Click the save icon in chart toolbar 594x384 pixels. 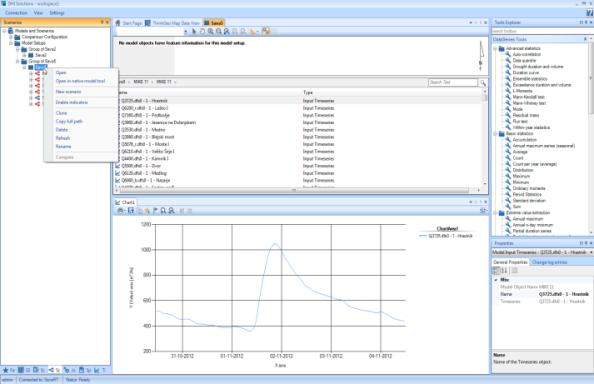(130, 211)
